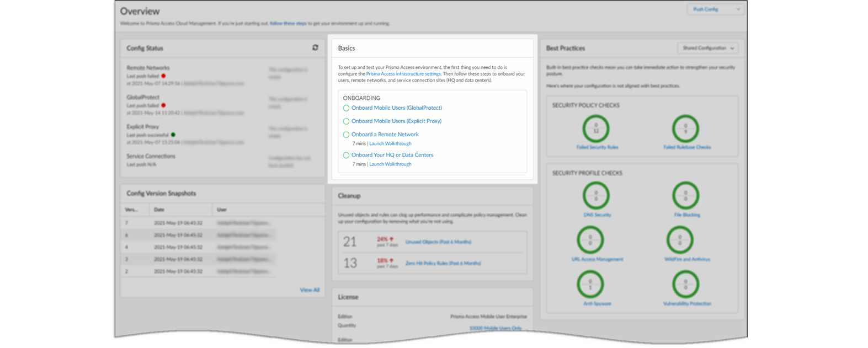Click the Service Connections status entry
The image size is (868, 348).
click(x=151, y=157)
